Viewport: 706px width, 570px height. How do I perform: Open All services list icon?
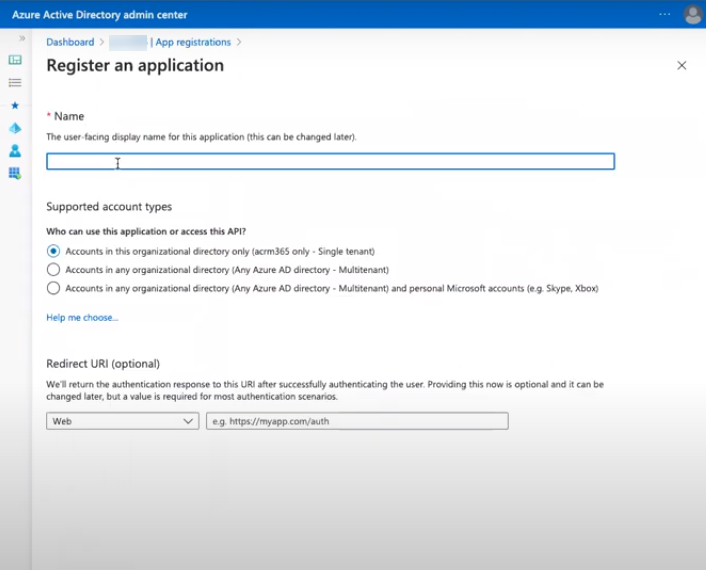[x=15, y=82]
